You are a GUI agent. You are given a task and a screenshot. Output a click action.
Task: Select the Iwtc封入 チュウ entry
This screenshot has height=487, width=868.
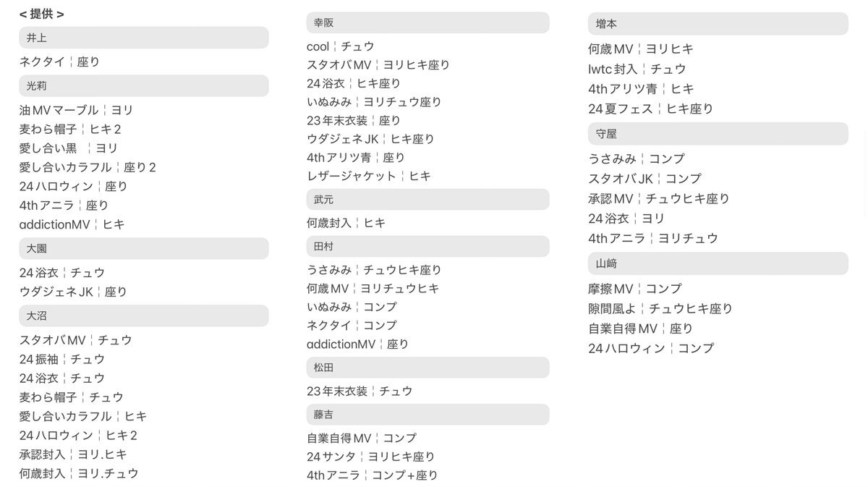point(637,69)
